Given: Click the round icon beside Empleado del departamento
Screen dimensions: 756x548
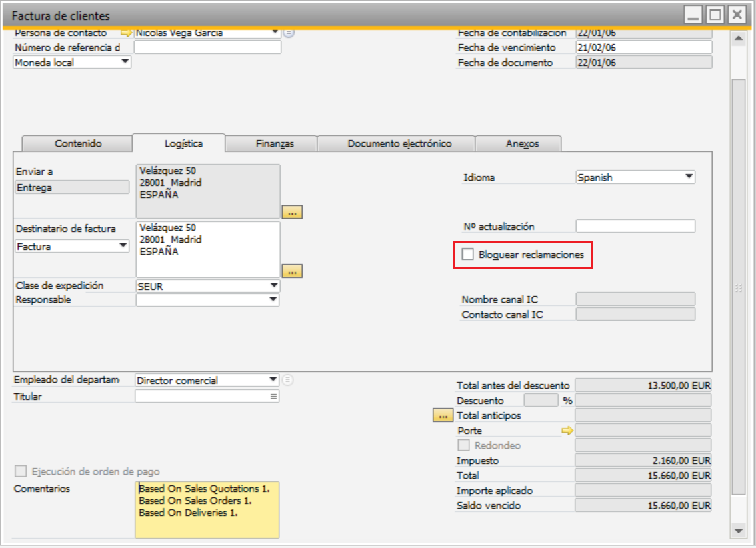Looking at the screenshot, I should (287, 380).
